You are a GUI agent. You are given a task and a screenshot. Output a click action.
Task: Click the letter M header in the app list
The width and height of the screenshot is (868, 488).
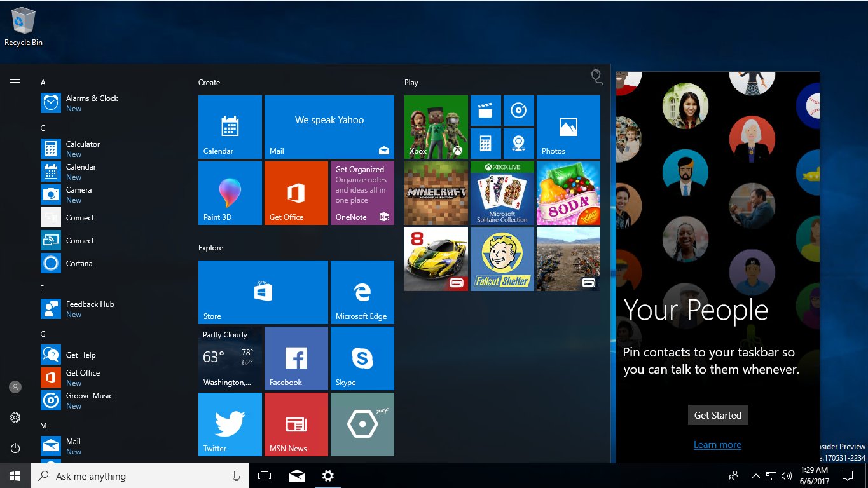coord(44,426)
